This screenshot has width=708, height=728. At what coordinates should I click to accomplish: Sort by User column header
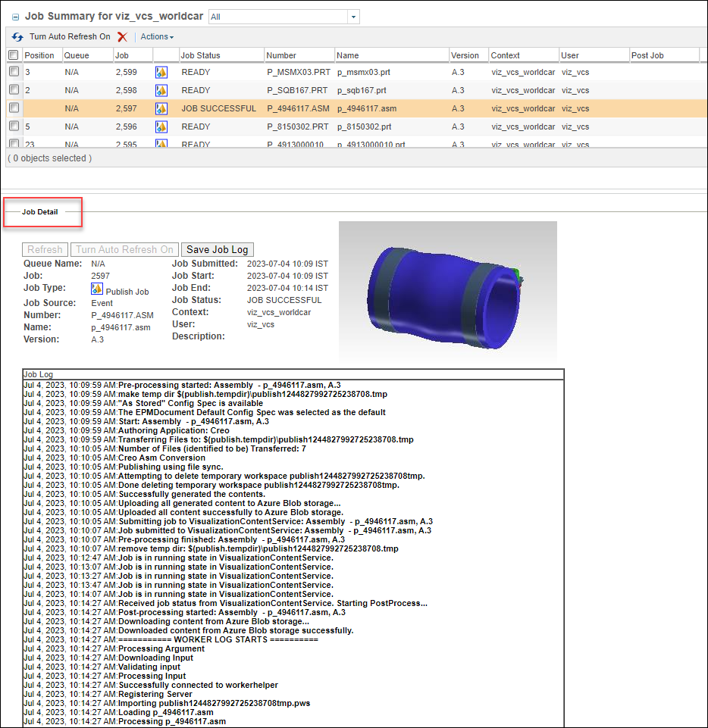(x=569, y=55)
